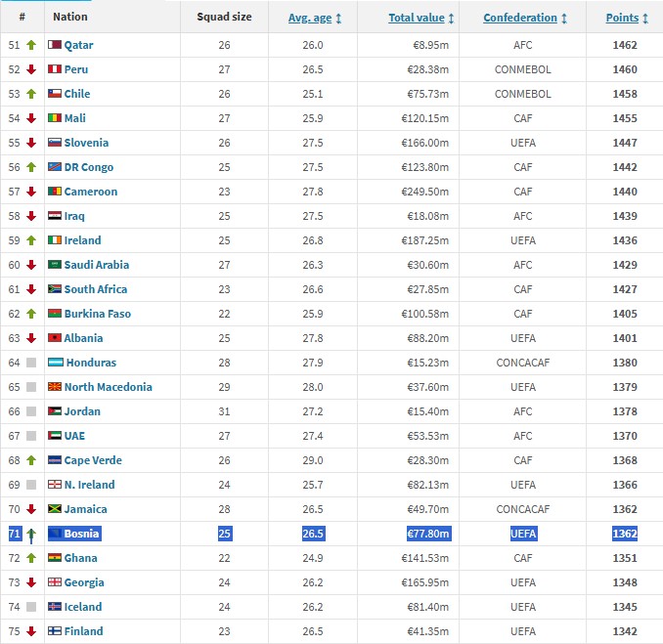This screenshot has width=663, height=644.
Task: Click sort arrow icon next to Total value
Action: tap(451, 19)
